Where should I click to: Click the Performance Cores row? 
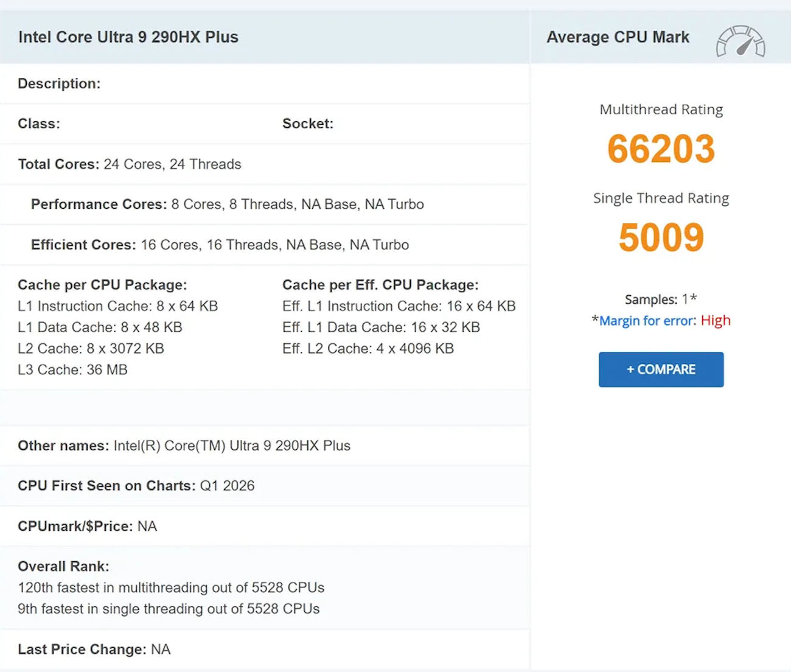click(227, 205)
